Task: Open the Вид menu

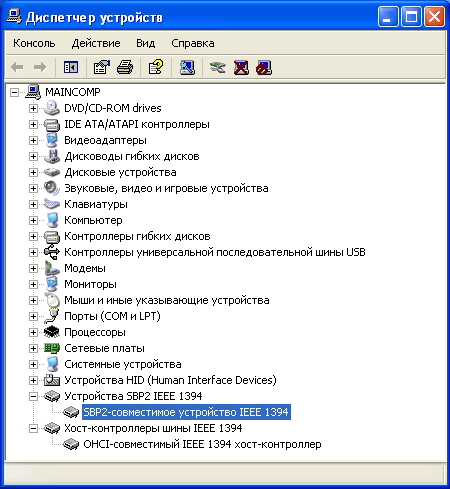Action: click(x=146, y=43)
